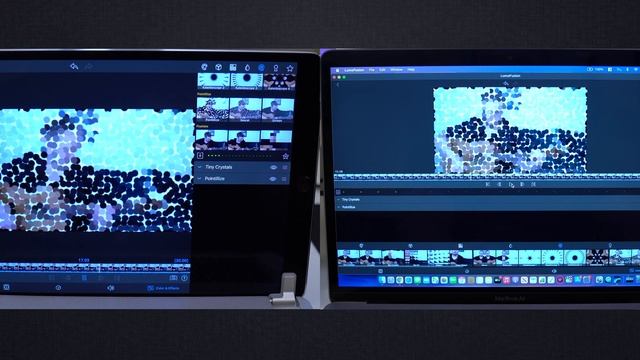Jump to clip start on the MacBook
Screen dimensions: 640x360
488,184
